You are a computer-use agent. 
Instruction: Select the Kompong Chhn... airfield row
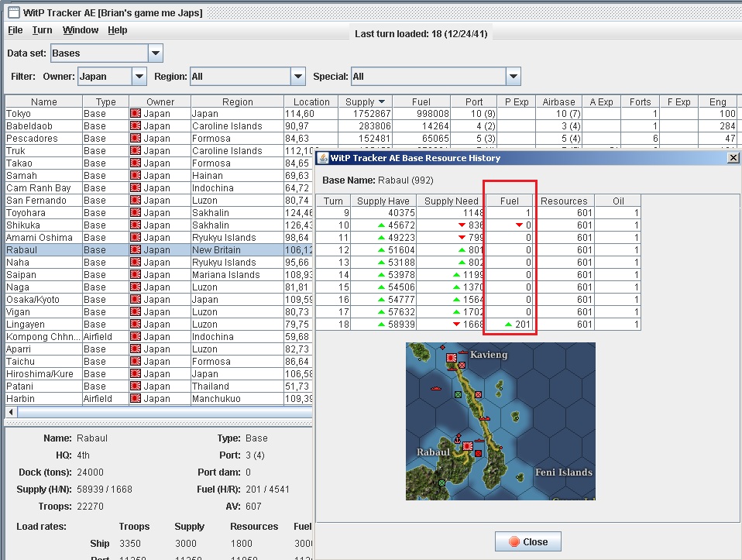pyautogui.click(x=159, y=337)
